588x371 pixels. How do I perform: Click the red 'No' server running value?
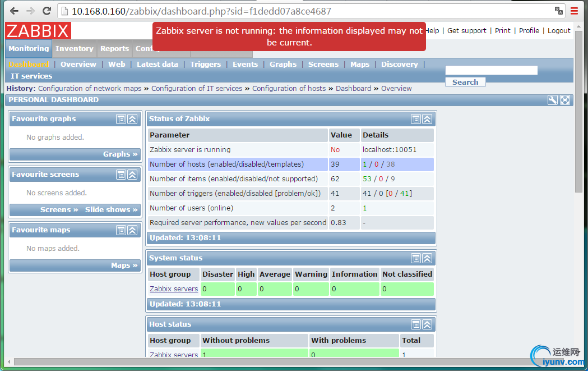coord(335,150)
